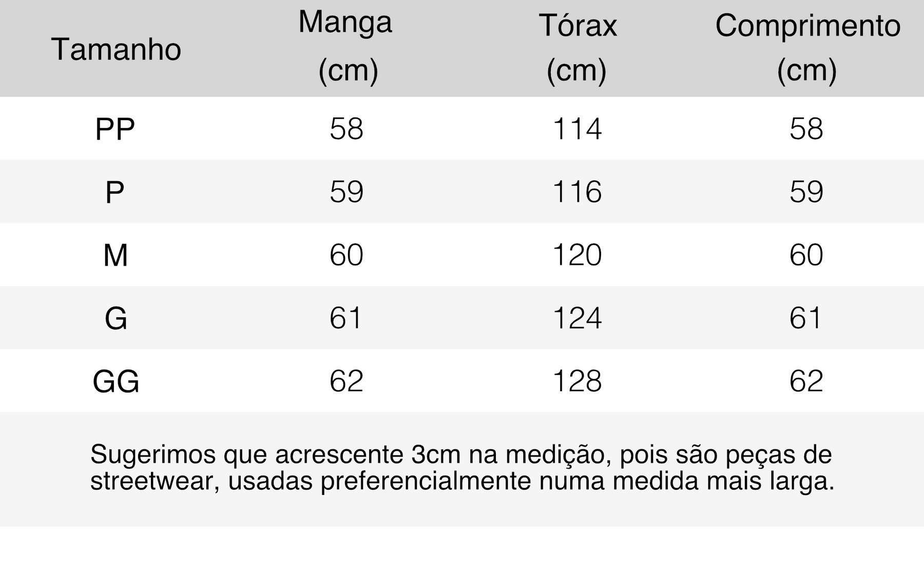Select the Comprimento (cm) column header
Viewport: 924px width, 572px height.
[807, 46]
